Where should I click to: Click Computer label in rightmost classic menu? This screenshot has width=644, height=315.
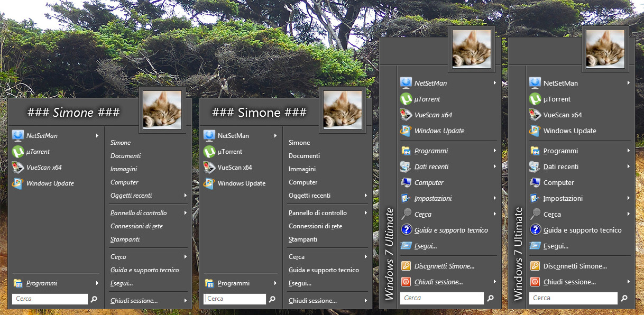point(559,182)
